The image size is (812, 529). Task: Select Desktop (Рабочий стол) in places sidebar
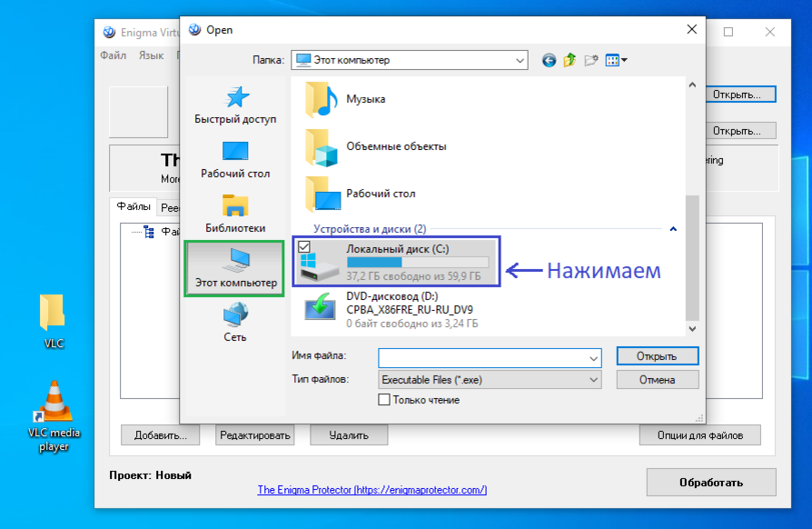click(235, 160)
